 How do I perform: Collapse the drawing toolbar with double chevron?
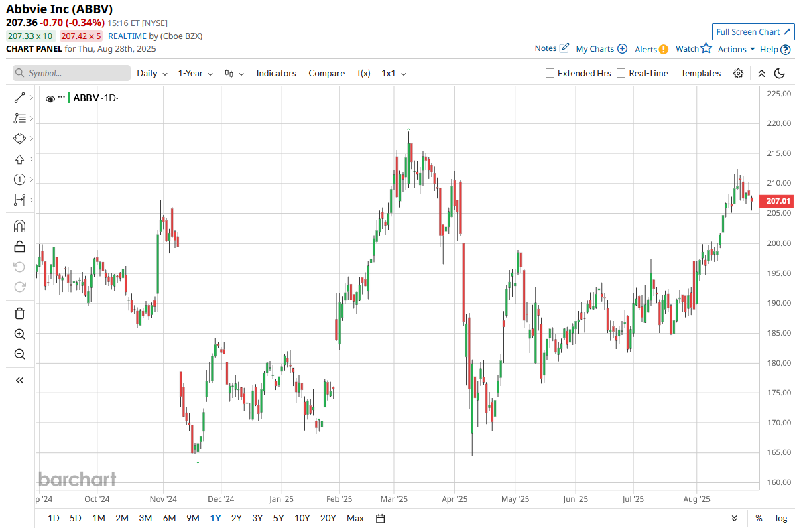pos(19,380)
